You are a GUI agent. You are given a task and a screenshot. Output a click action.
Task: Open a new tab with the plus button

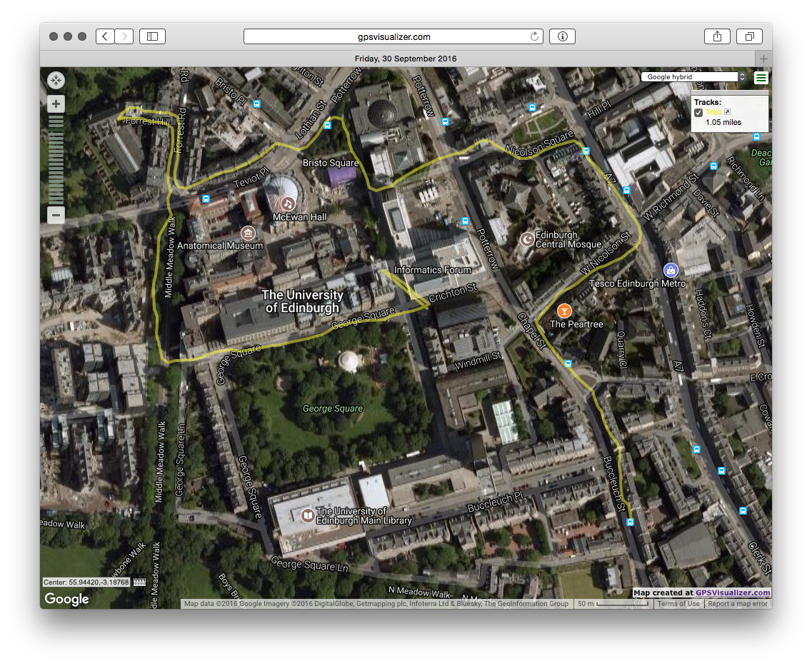[763, 59]
